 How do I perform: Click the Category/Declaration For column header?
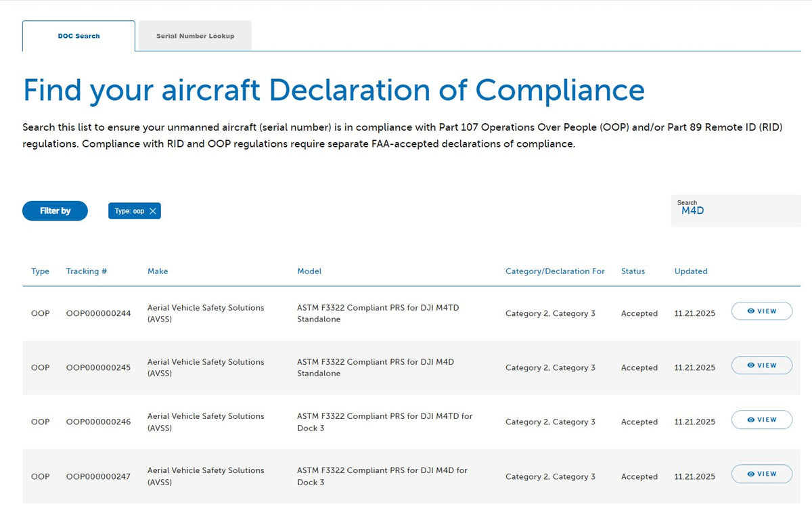[555, 271]
